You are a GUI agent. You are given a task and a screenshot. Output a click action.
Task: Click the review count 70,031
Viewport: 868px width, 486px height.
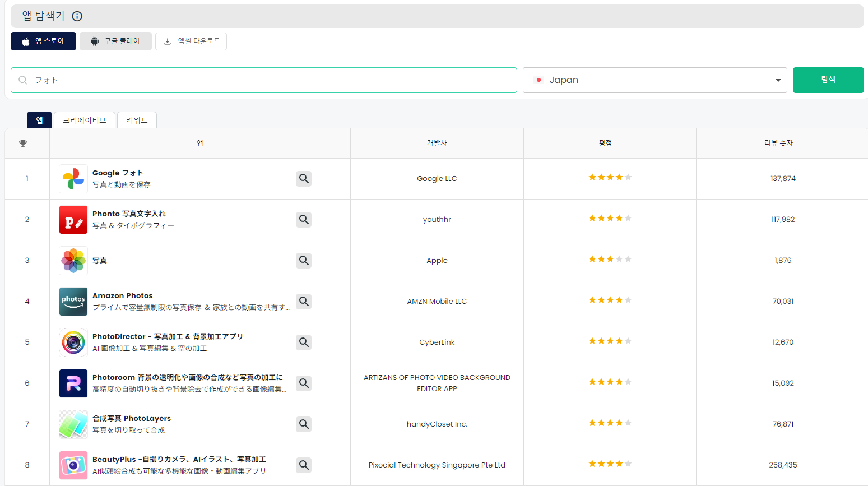click(783, 302)
